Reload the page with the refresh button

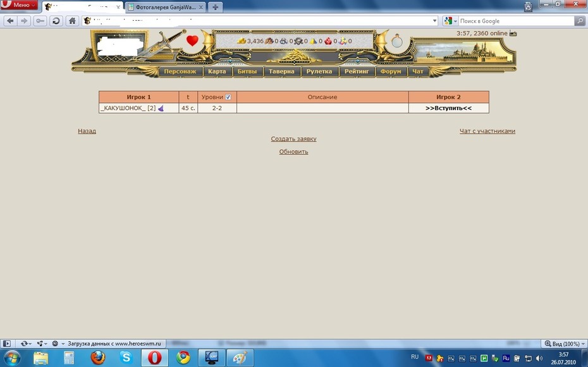[x=56, y=21]
